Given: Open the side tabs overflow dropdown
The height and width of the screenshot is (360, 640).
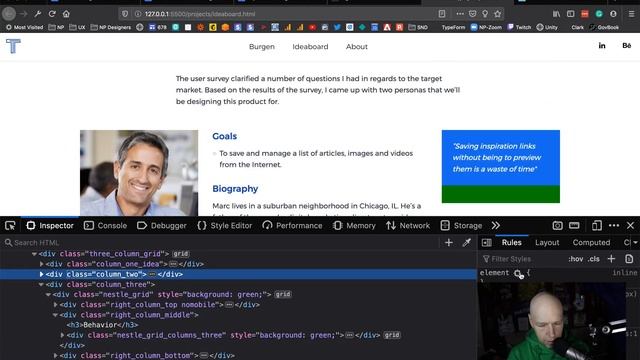Looking at the screenshot, I should (x=635, y=242).
